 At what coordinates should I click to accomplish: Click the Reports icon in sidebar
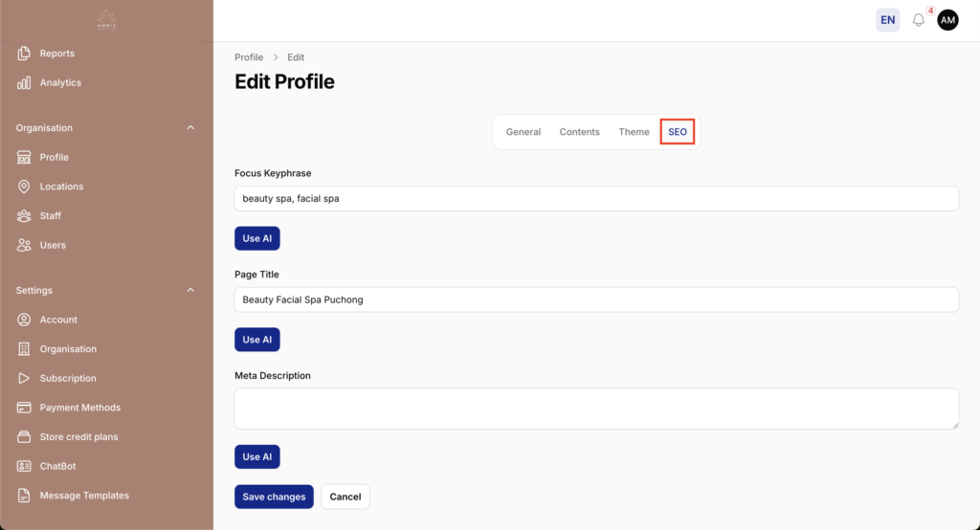tap(24, 54)
